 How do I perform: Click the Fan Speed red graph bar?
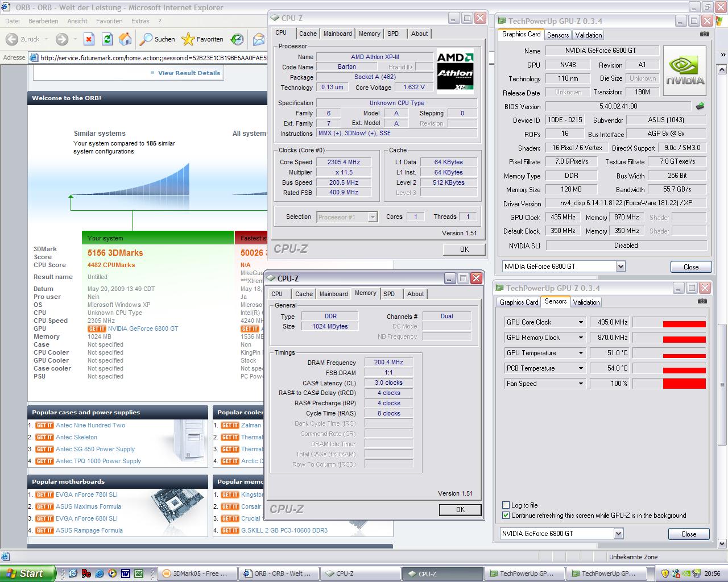(x=684, y=384)
